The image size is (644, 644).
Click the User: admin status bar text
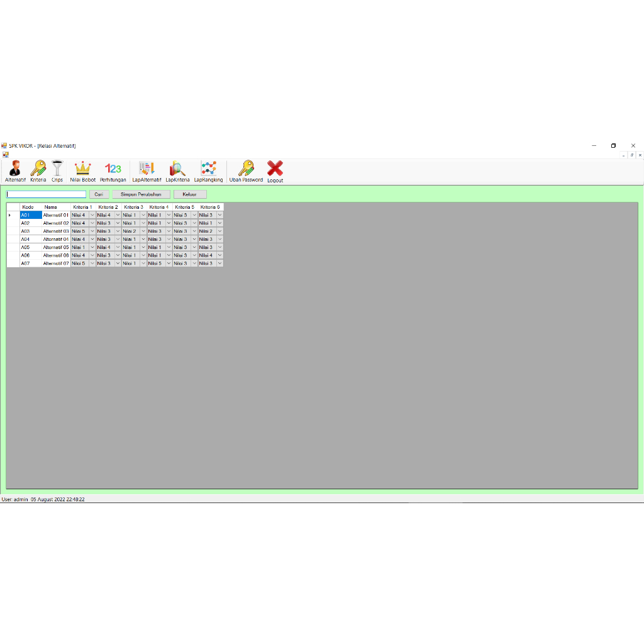(x=15, y=499)
